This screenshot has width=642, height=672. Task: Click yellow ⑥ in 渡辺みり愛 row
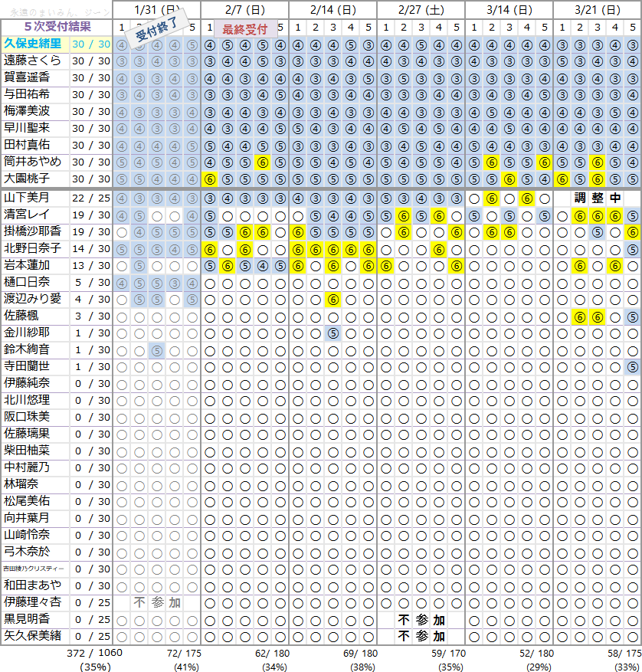[x=332, y=298]
